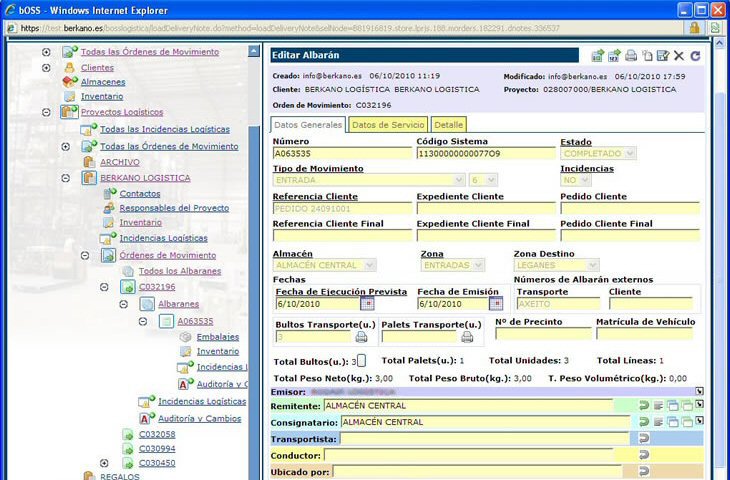Screen dimensions: 730x480
Task: Click the Todos los Albaranes link
Action: (180, 271)
